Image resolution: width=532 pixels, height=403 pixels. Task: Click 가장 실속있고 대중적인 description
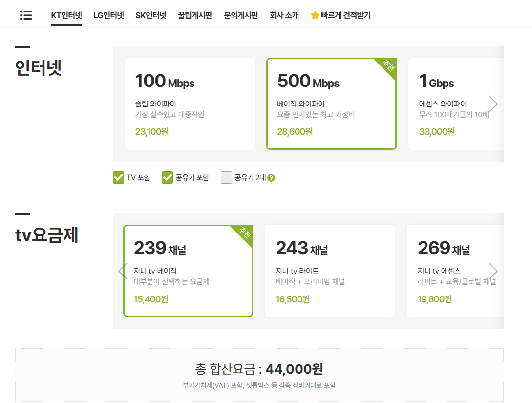point(170,114)
